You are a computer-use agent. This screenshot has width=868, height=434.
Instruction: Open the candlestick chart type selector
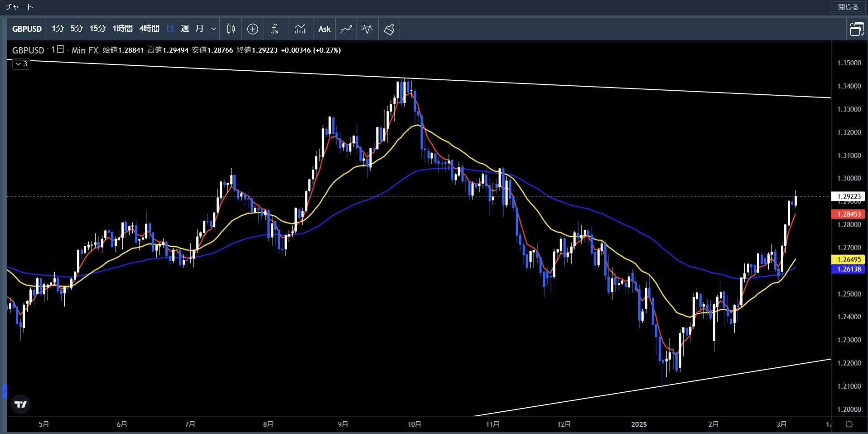231,29
